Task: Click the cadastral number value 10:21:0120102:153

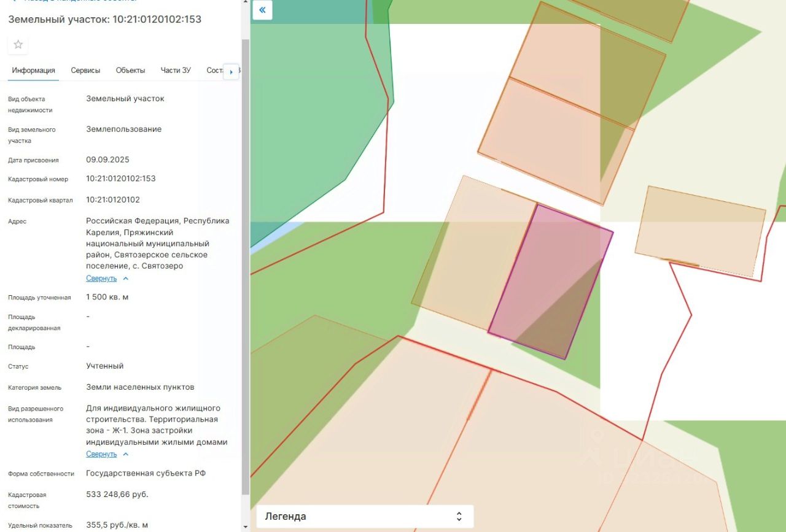Action: tap(121, 179)
